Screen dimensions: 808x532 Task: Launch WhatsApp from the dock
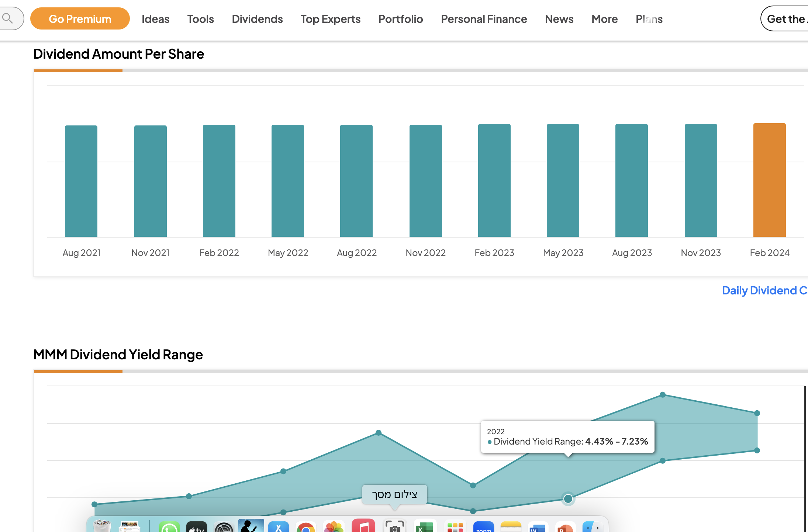click(x=169, y=527)
